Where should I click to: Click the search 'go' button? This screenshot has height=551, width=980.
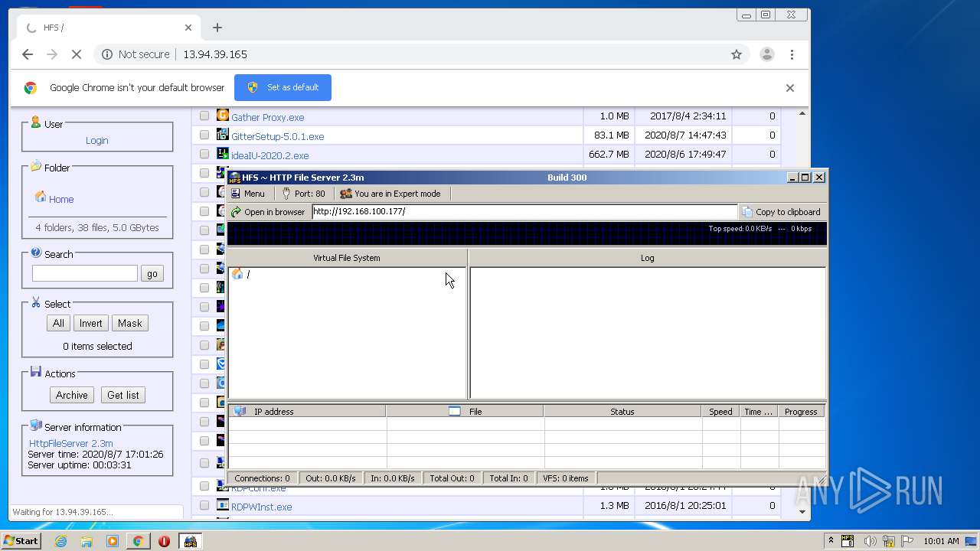152,273
